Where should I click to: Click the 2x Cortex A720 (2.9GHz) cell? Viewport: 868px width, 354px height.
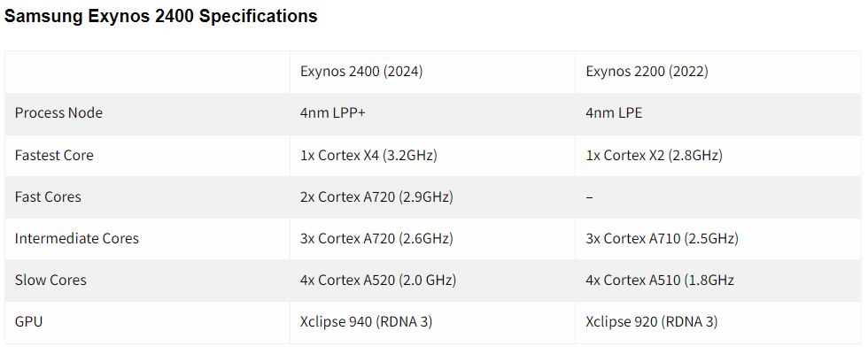click(376, 196)
